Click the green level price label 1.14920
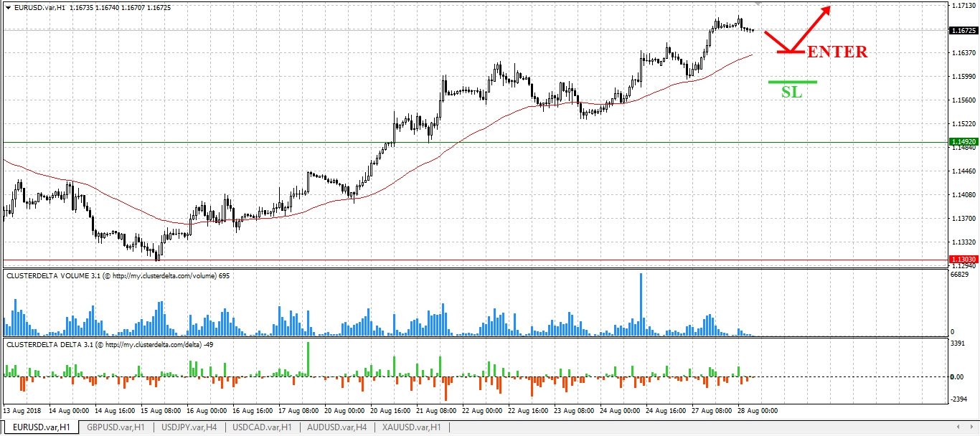 (x=962, y=142)
